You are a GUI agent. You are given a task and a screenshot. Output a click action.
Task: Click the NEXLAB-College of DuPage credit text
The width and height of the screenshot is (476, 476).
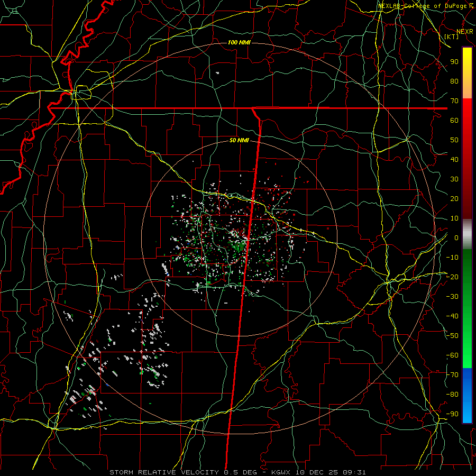(425, 6)
